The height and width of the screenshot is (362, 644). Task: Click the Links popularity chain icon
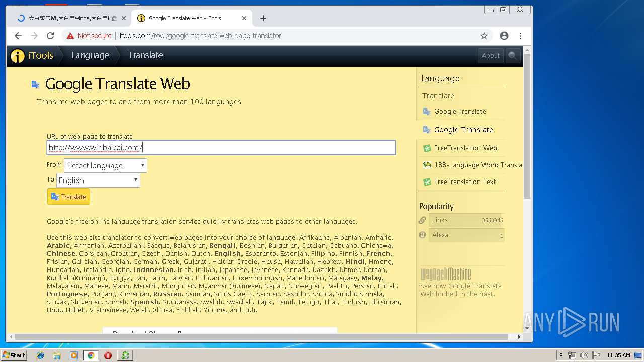[423, 220]
